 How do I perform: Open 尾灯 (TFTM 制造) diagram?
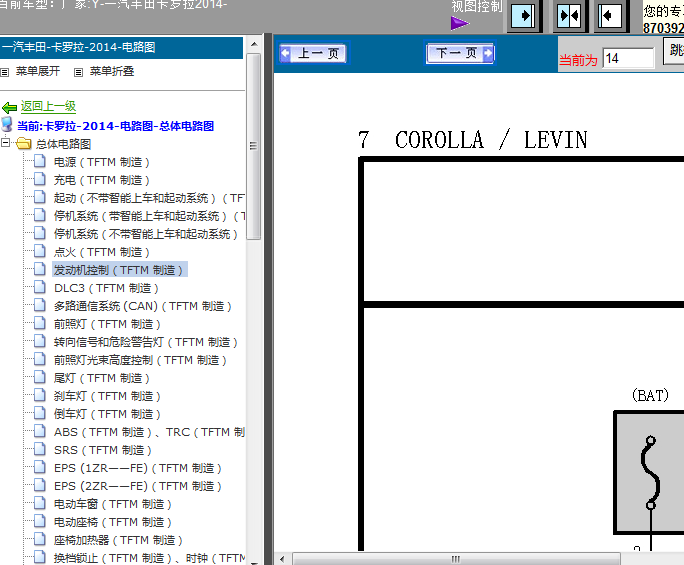[101, 378]
